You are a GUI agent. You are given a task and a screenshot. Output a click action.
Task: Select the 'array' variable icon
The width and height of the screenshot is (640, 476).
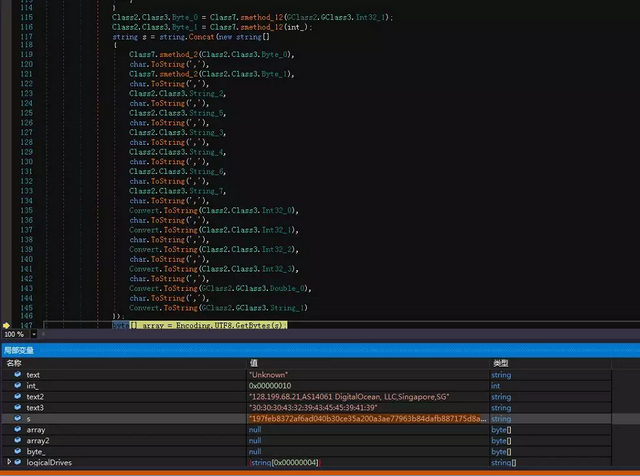(18, 429)
